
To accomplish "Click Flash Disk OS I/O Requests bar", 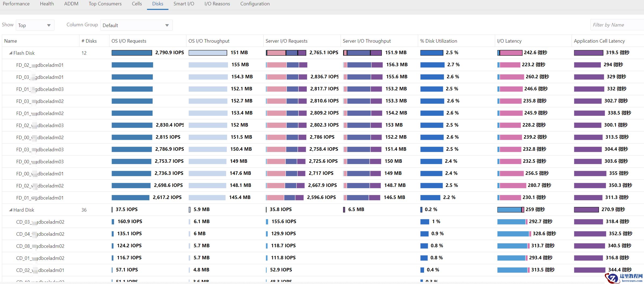I will [x=132, y=53].
